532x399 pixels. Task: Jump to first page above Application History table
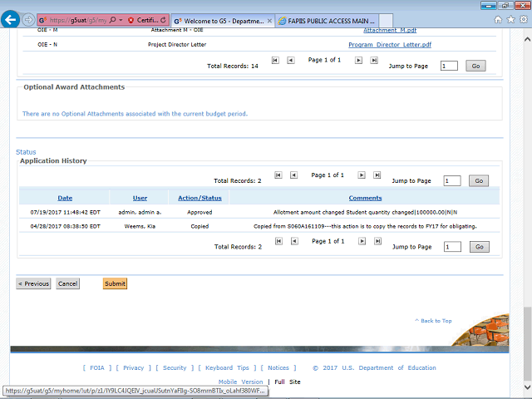pyautogui.click(x=278, y=175)
